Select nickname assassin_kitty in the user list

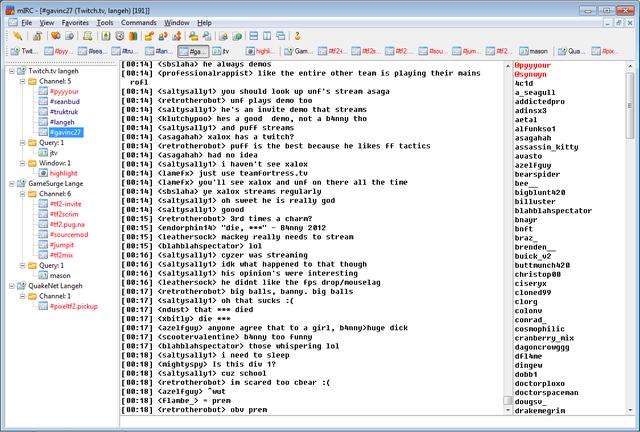click(546, 146)
